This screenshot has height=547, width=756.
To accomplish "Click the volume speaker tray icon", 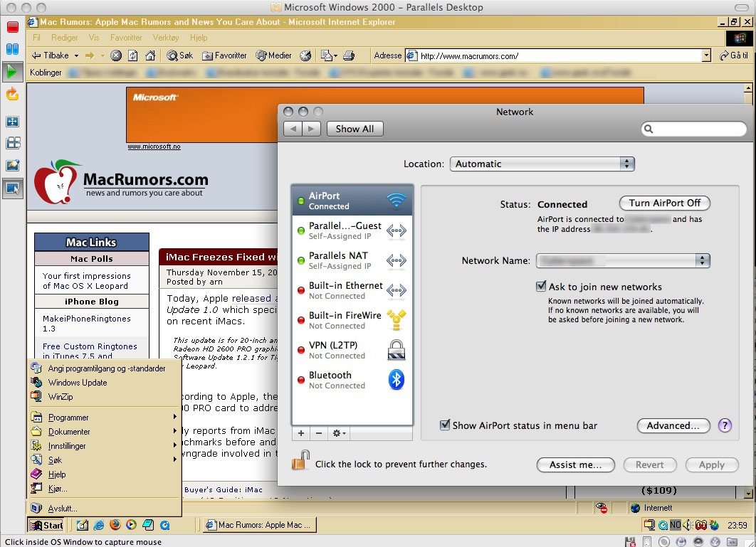I will pos(686,525).
